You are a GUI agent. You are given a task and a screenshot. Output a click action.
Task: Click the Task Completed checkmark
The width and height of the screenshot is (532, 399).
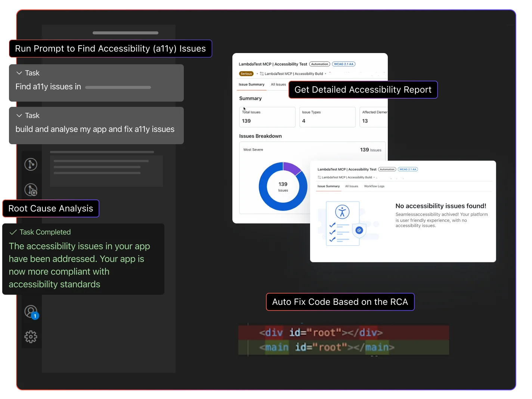pos(13,232)
